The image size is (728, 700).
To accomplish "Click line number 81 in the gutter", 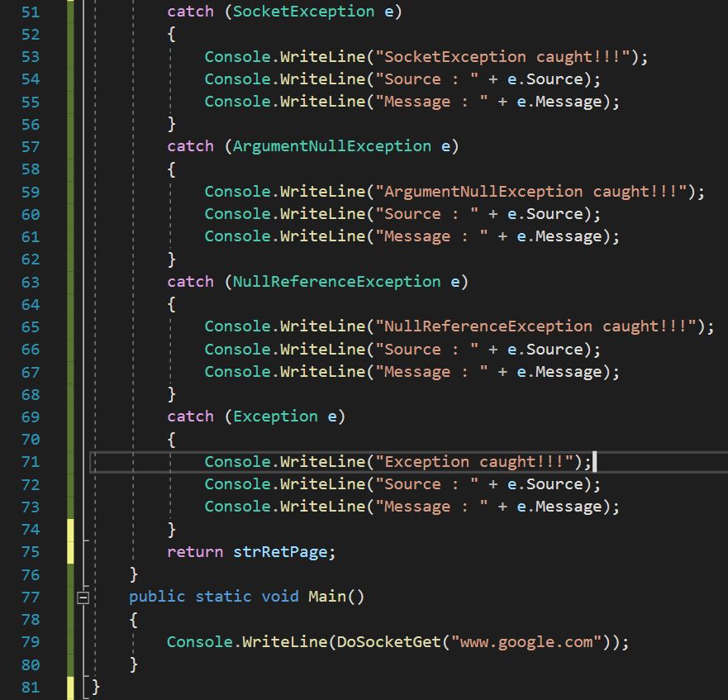I will click(x=30, y=687).
